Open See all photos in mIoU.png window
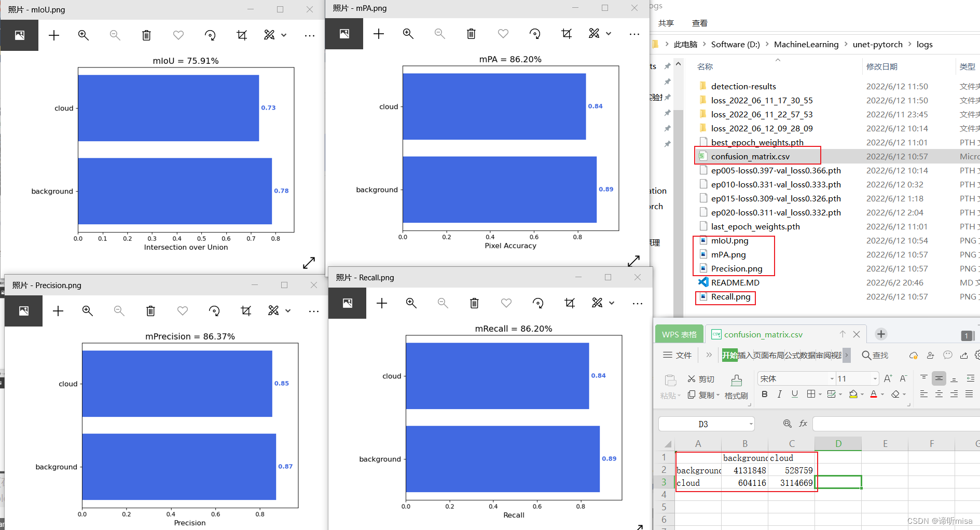 point(19,35)
